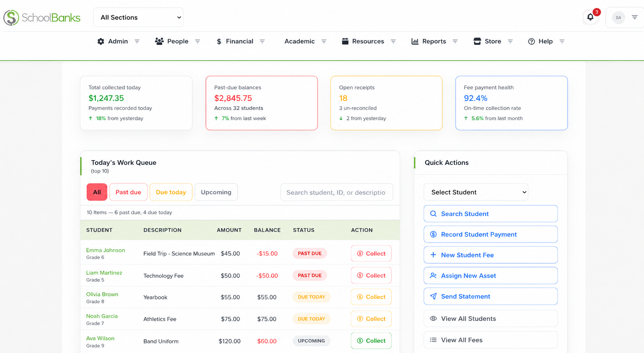The height and width of the screenshot is (353, 644).
Task: Click the People group icon
Action: 159,41
